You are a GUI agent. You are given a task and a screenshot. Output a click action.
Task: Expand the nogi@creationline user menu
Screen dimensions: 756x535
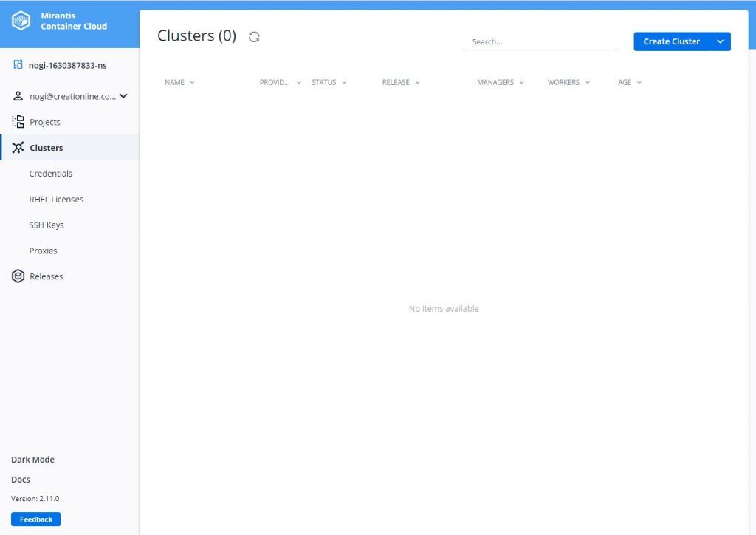click(x=123, y=96)
